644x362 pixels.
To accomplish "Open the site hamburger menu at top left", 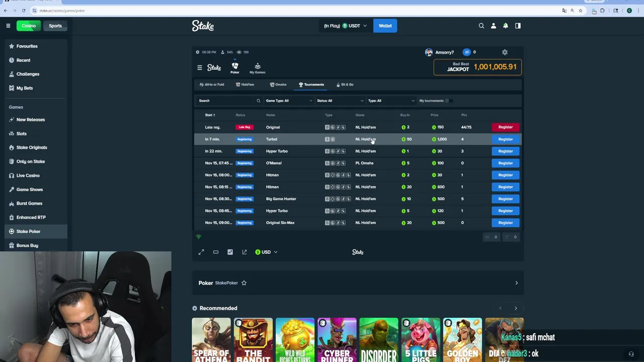I will (8, 26).
